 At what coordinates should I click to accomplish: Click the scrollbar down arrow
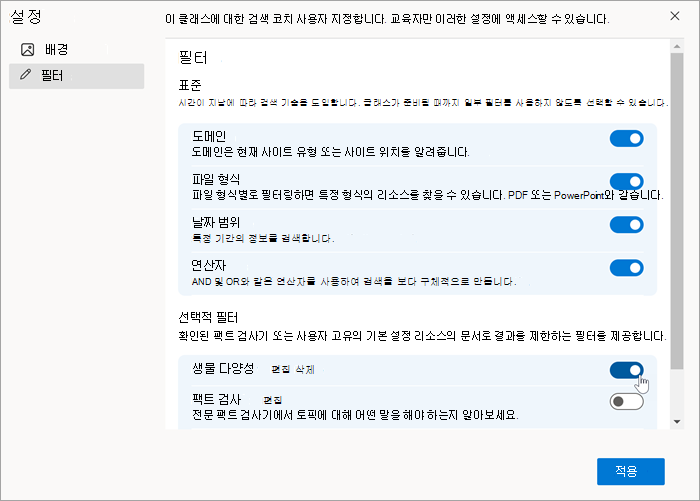[x=677, y=422]
